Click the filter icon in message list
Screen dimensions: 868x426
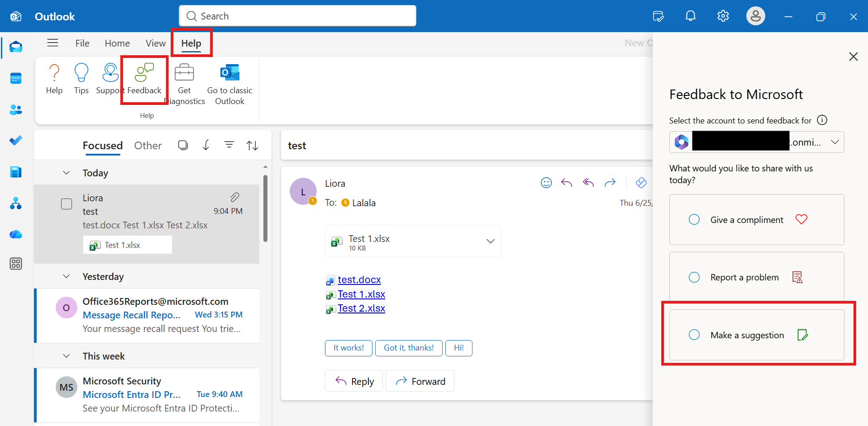tap(229, 145)
